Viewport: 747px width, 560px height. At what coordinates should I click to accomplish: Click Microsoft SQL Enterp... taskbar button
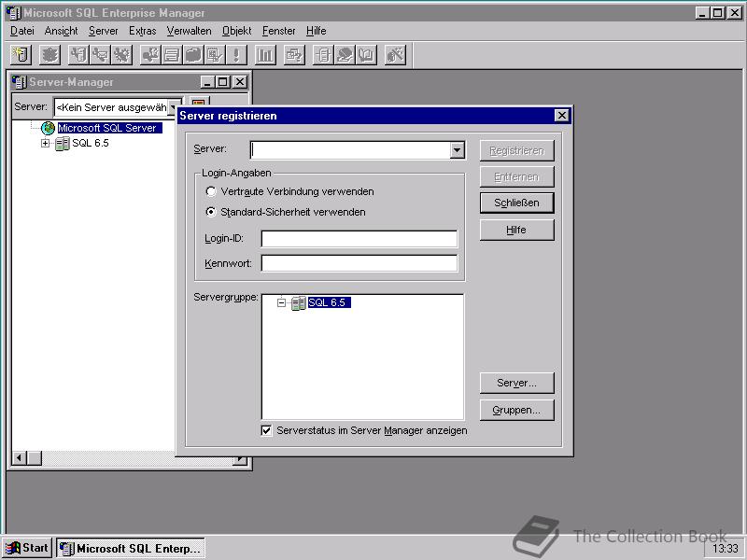tap(131, 548)
